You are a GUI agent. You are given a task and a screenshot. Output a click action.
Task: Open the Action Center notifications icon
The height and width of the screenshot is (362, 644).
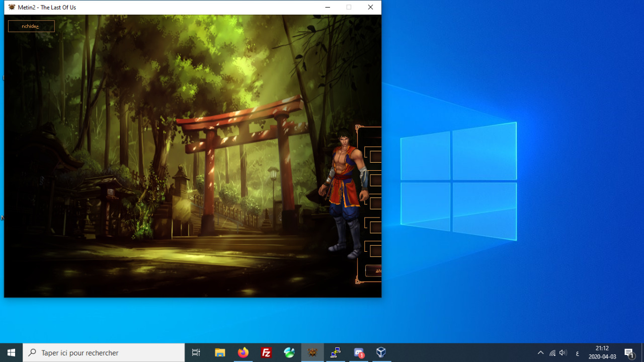629,352
